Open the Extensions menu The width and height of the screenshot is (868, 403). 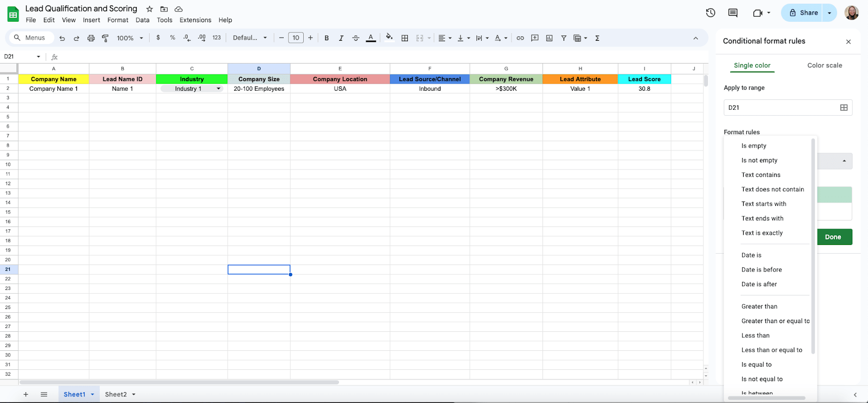[195, 20]
